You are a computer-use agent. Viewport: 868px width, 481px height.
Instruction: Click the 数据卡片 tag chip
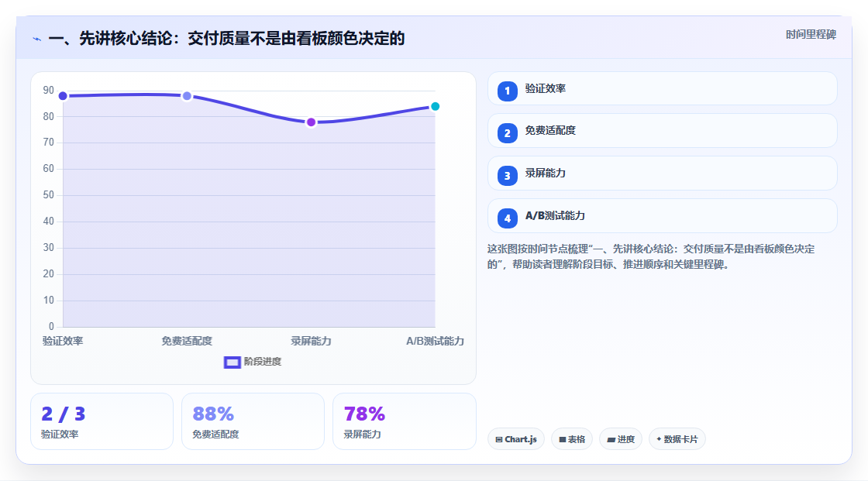(x=677, y=439)
